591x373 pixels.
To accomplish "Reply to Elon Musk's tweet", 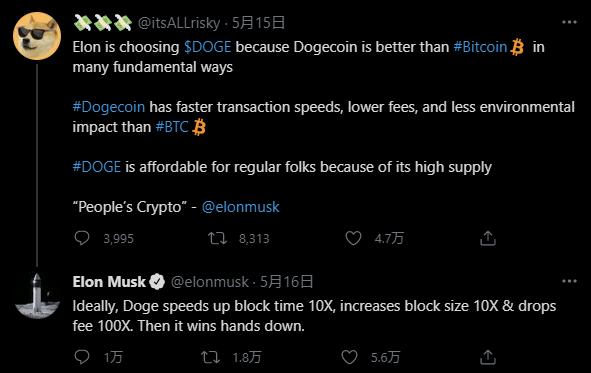I will point(82,356).
